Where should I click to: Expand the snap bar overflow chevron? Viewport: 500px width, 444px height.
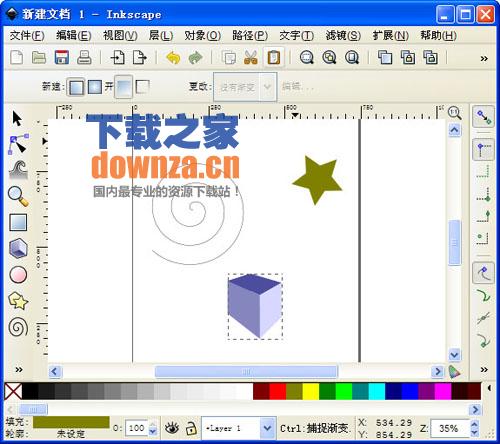pos(484,369)
